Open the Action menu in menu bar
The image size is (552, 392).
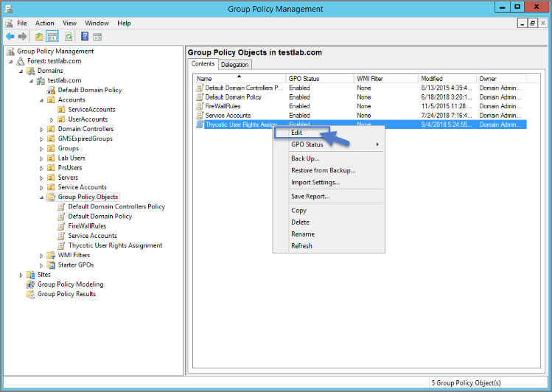pyautogui.click(x=44, y=23)
